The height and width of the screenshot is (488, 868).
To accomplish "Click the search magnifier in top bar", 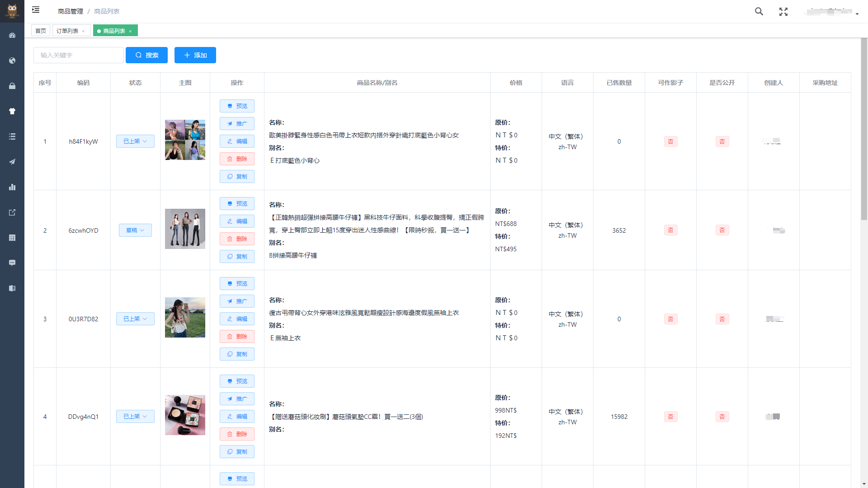I will pos(759,12).
